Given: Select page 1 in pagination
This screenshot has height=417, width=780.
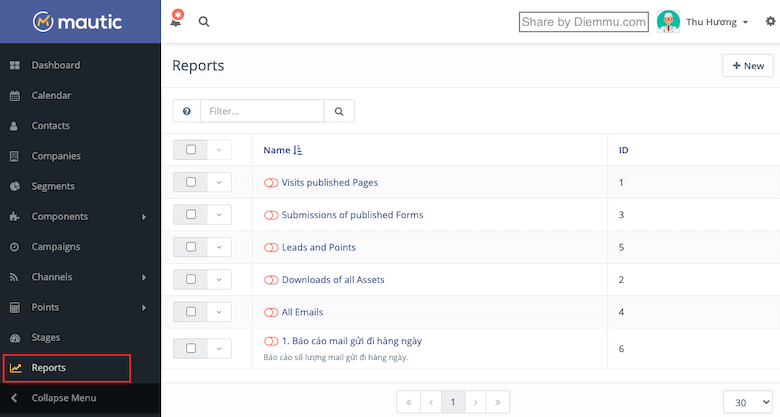Looking at the screenshot, I should click(x=453, y=402).
